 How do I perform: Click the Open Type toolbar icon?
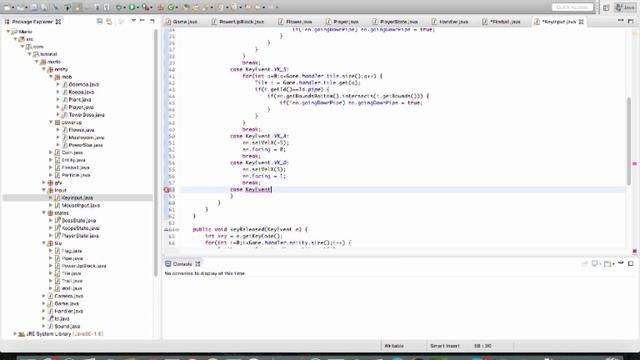click(186, 7)
